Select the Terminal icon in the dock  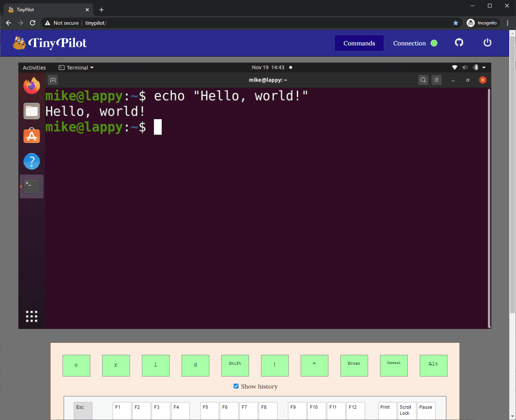(x=32, y=187)
